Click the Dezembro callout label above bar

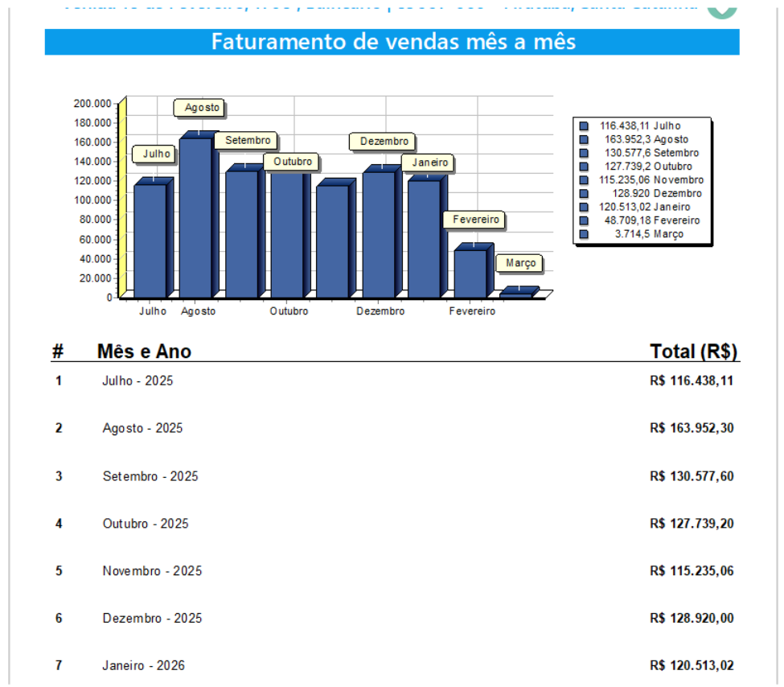[x=384, y=142]
